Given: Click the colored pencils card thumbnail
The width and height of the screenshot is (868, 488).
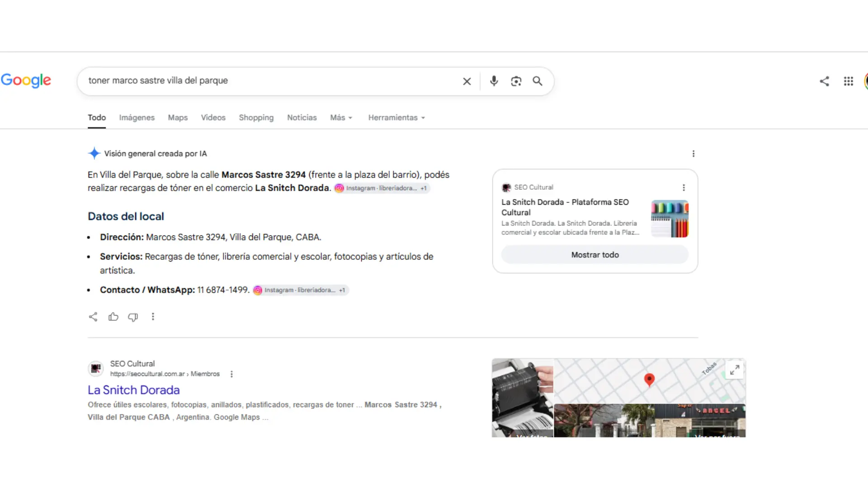Looking at the screenshot, I should pyautogui.click(x=670, y=219).
